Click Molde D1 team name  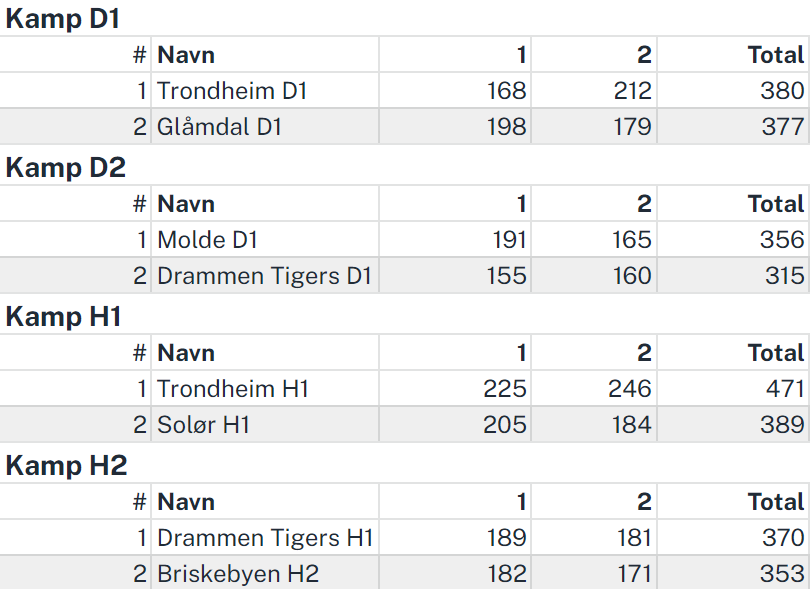(207, 240)
